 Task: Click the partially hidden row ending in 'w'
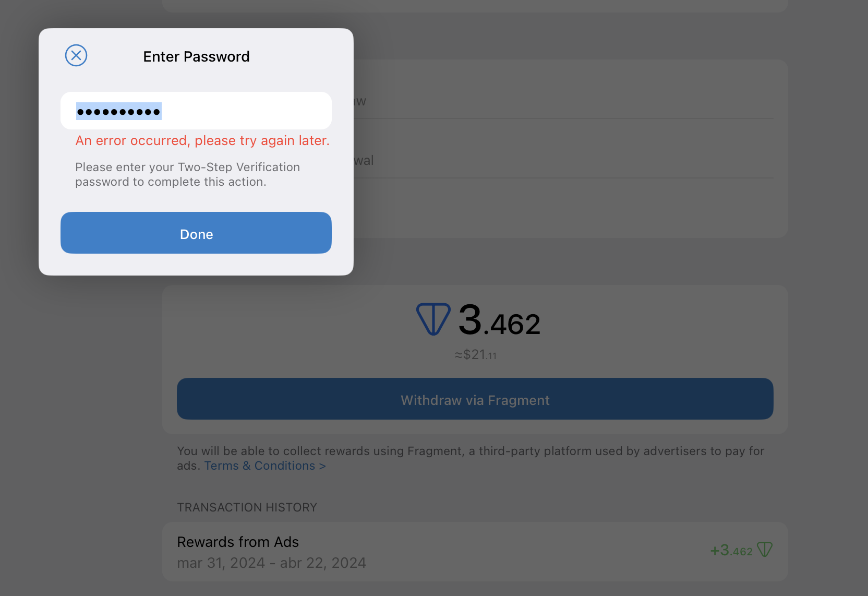(563, 101)
